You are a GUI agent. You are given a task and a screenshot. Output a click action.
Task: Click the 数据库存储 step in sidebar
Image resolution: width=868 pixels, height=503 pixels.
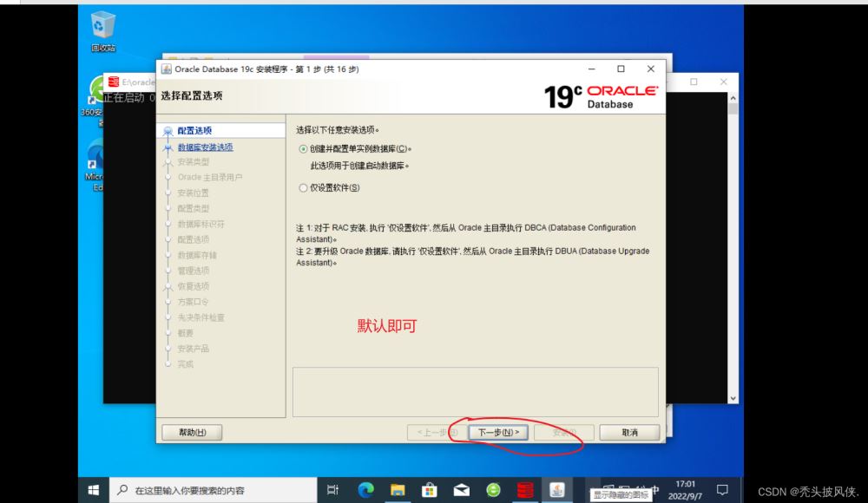(x=197, y=255)
